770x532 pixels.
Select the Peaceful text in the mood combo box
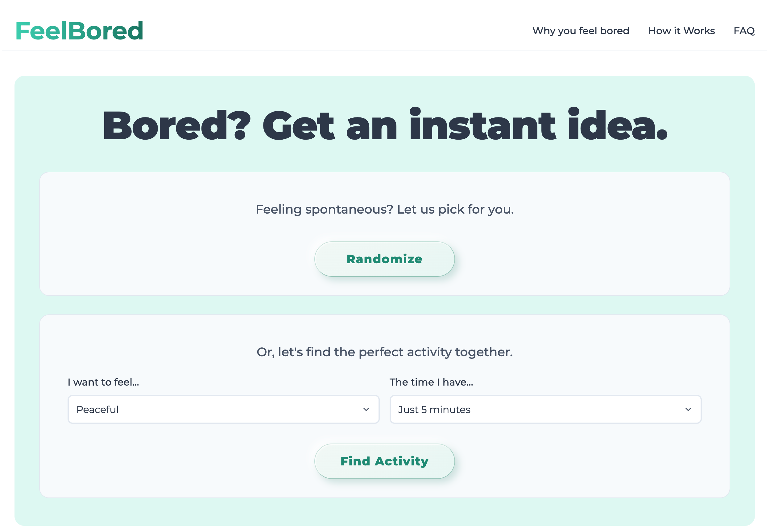pyautogui.click(x=97, y=409)
